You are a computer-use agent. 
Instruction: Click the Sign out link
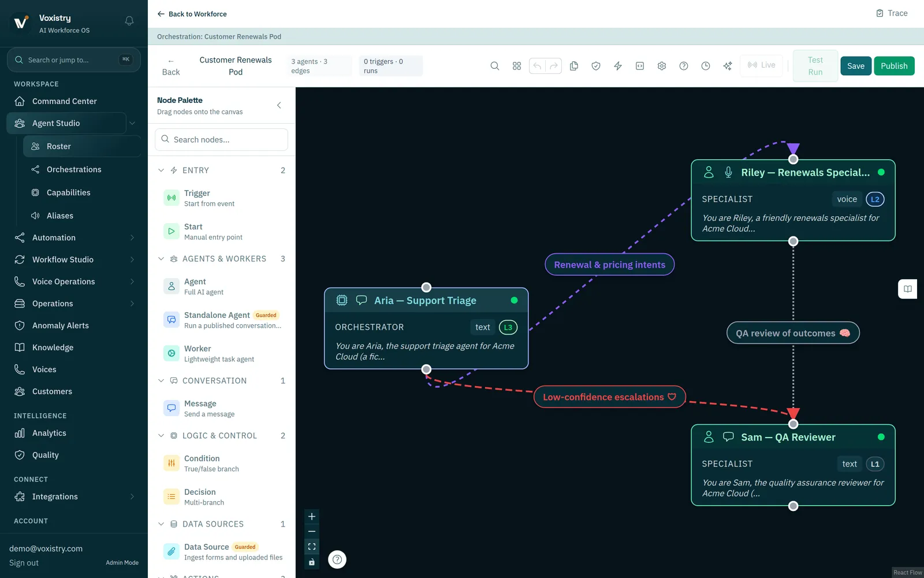24,563
